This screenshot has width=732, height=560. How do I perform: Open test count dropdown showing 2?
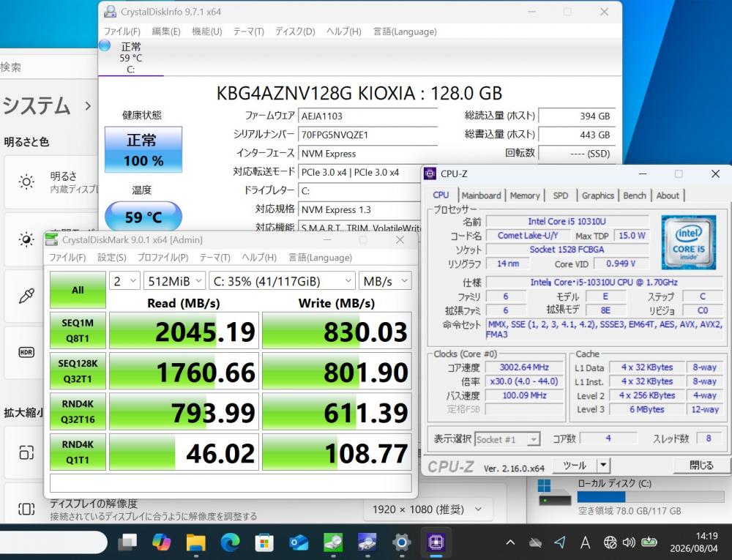tap(124, 281)
